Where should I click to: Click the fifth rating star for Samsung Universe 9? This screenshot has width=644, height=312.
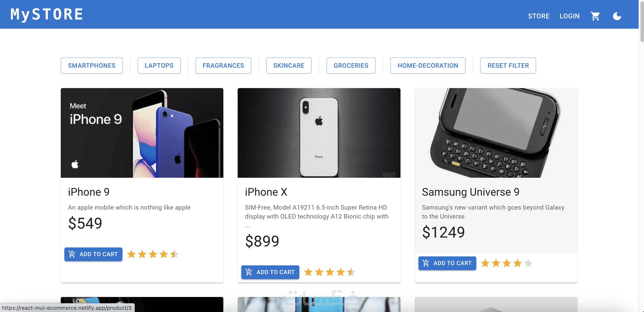528,263
